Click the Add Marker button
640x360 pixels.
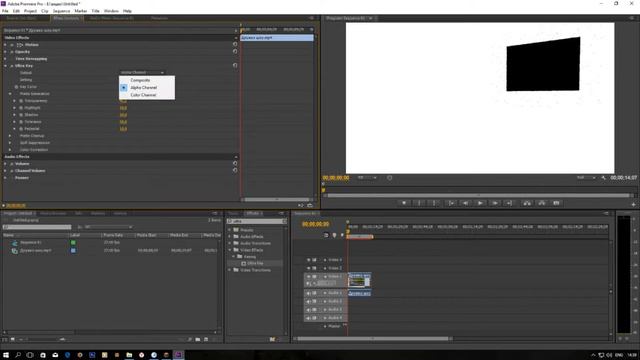tap(404, 203)
